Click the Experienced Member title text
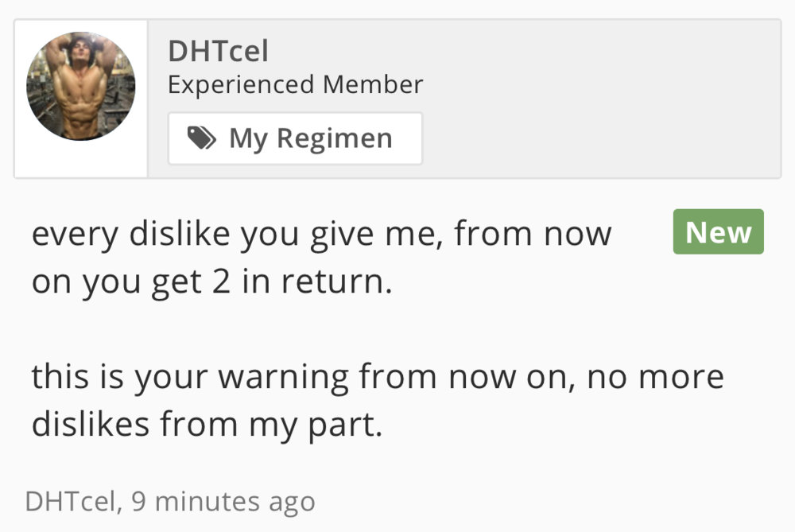The width and height of the screenshot is (795, 532). click(x=295, y=84)
